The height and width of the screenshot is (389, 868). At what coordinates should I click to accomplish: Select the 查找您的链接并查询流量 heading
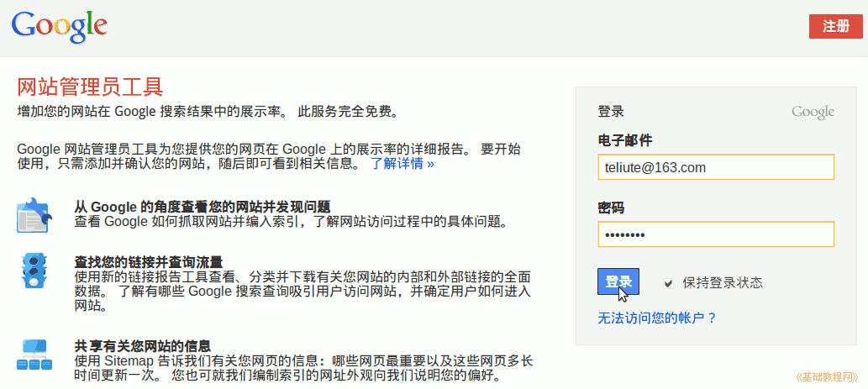tap(148, 262)
